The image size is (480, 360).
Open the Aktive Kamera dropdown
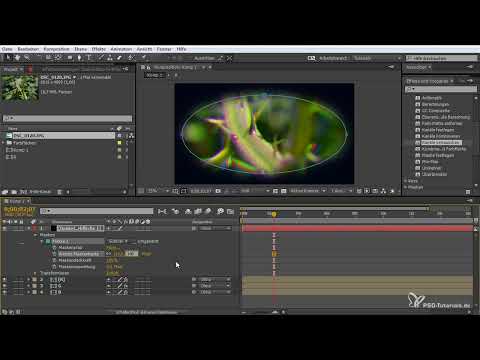pos(308,191)
